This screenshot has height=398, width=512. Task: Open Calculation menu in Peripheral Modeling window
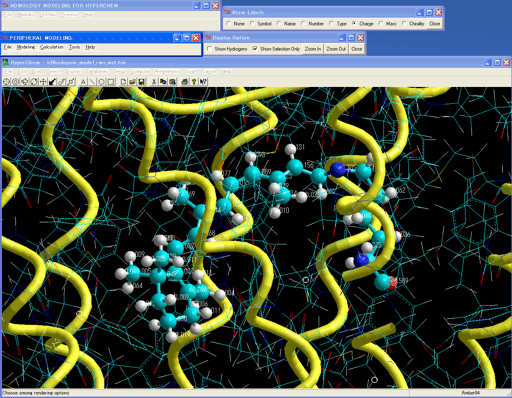click(52, 47)
